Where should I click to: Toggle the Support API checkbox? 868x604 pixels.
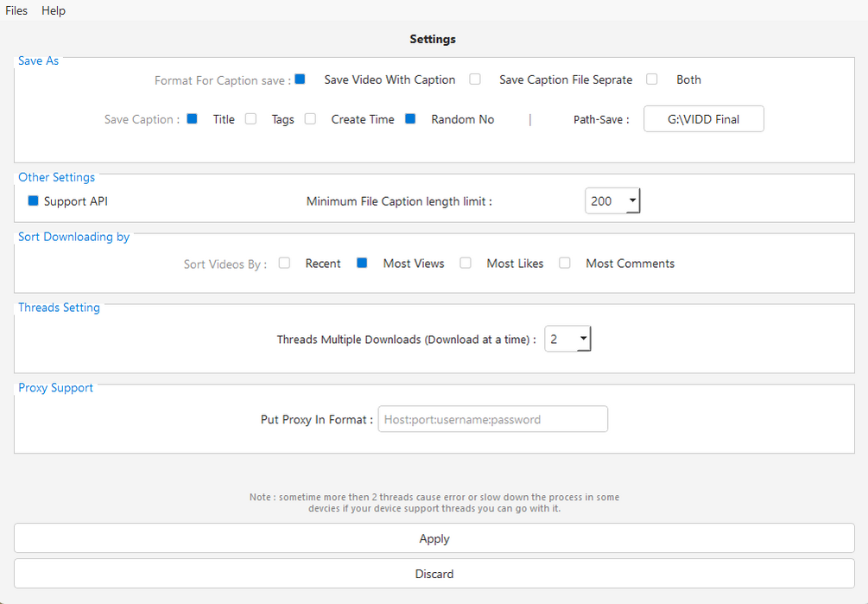point(34,201)
